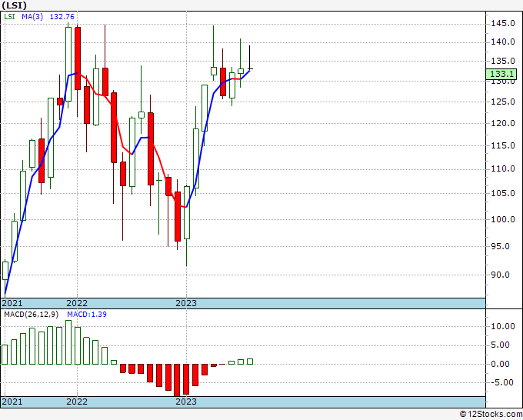Click 2022 on the MACD timeline

point(77,402)
